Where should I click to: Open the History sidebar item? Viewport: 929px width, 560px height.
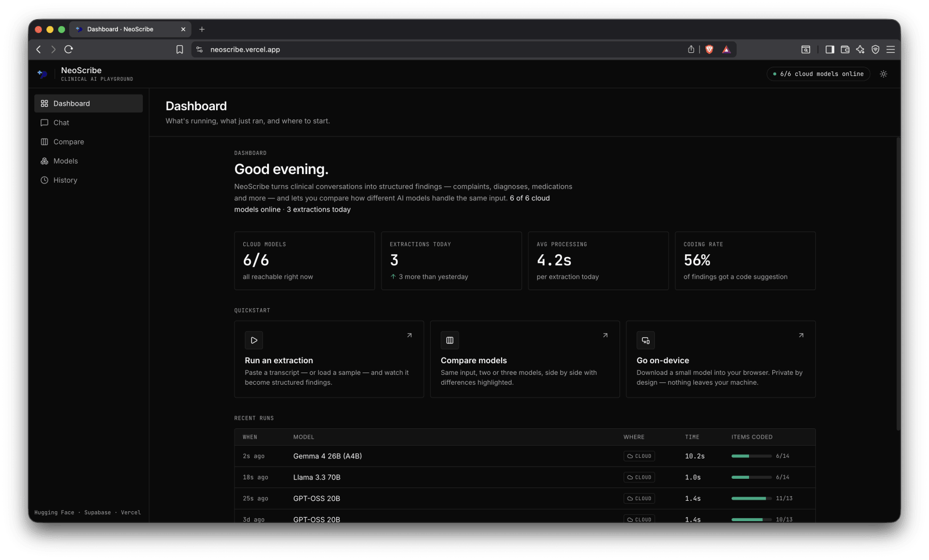[x=88, y=180]
